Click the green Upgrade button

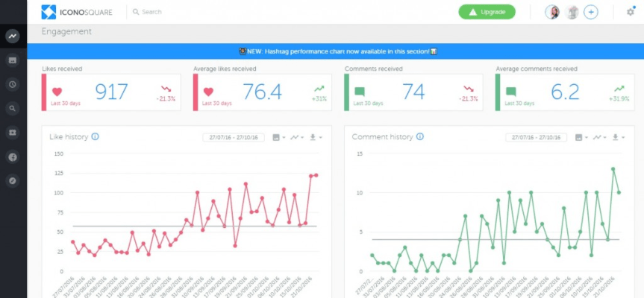tap(487, 12)
